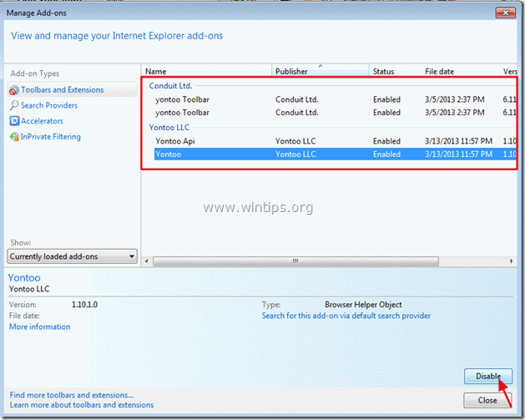Select Accelerators add-on type

click(x=42, y=121)
